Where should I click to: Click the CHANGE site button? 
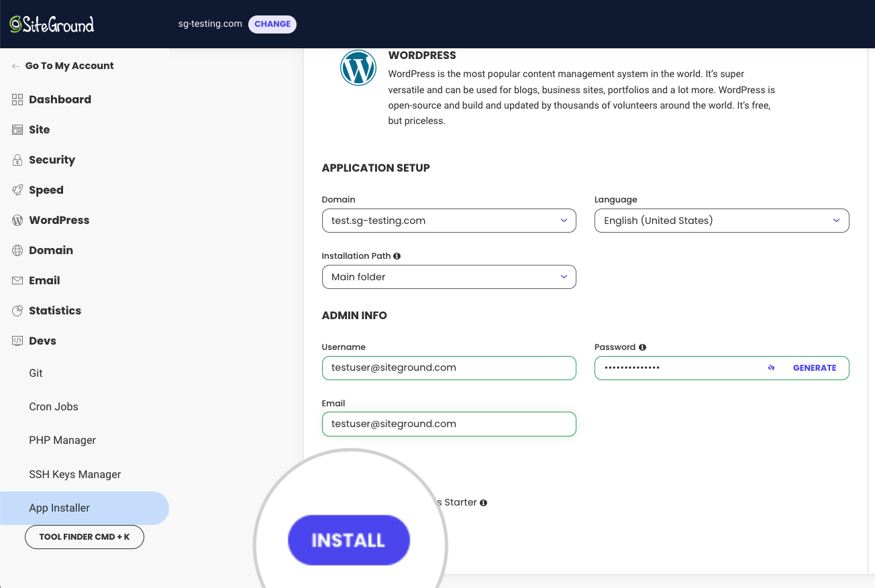click(x=272, y=24)
